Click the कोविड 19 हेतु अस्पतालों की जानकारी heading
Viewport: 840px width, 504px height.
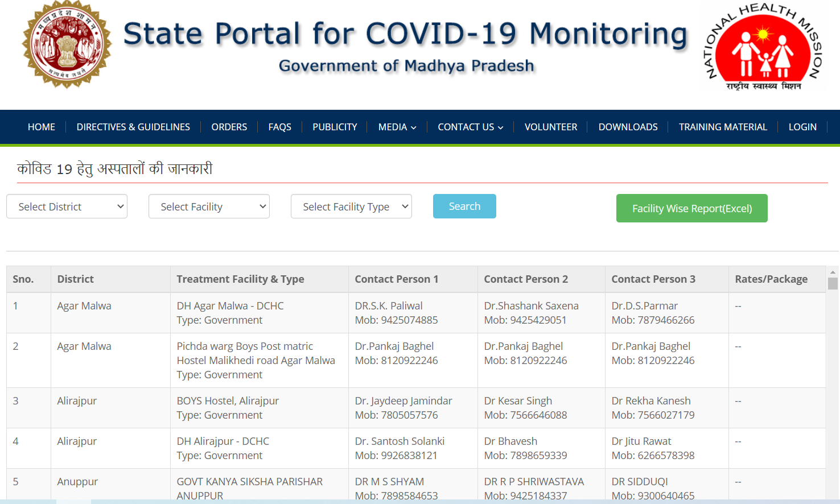click(114, 169)
